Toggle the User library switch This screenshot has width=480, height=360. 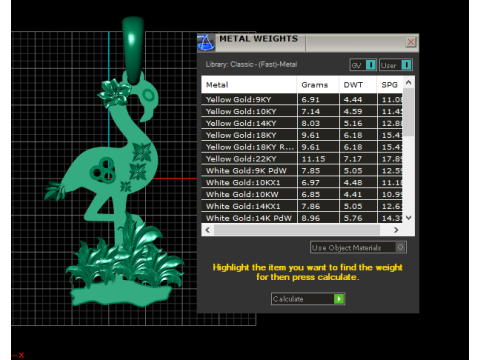tap(396, 65)
